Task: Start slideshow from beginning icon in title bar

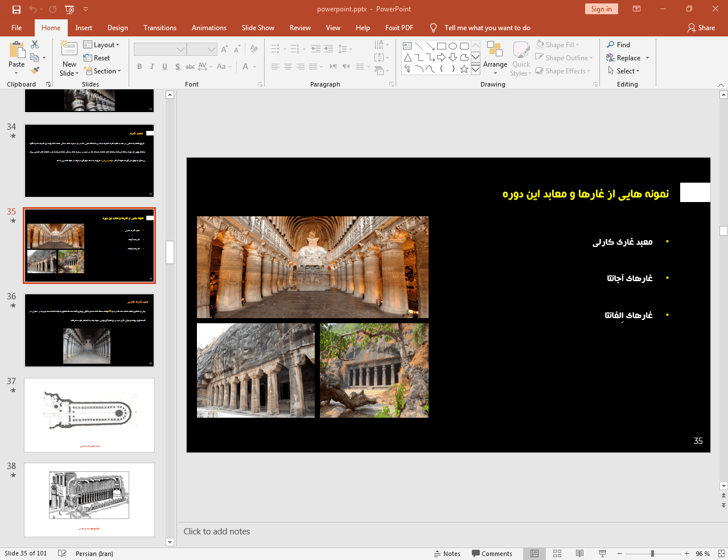Action: 69,9
